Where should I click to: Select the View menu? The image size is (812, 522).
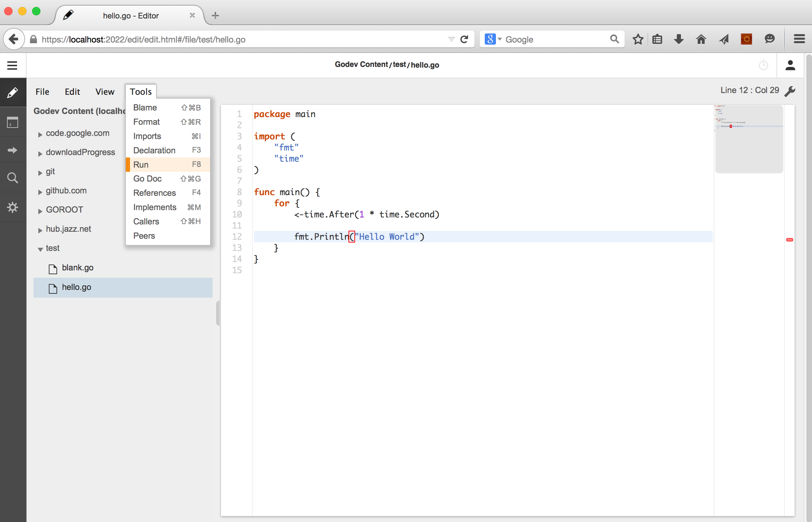(105, 91)
